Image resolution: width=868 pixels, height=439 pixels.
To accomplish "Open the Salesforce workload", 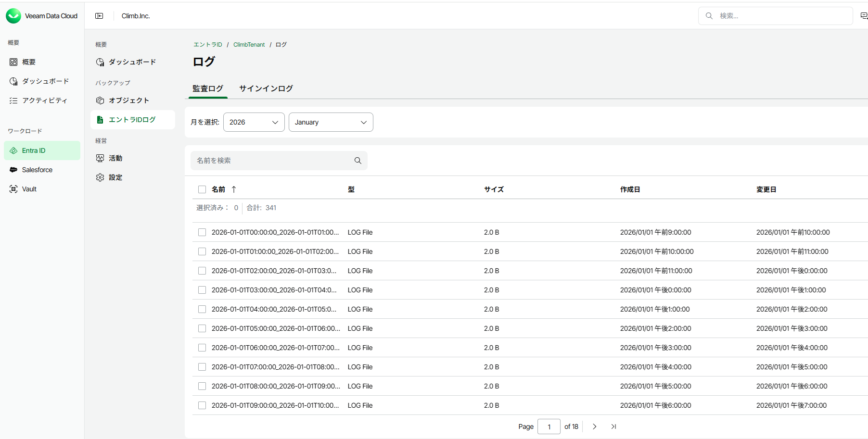I will coord(37,169).
